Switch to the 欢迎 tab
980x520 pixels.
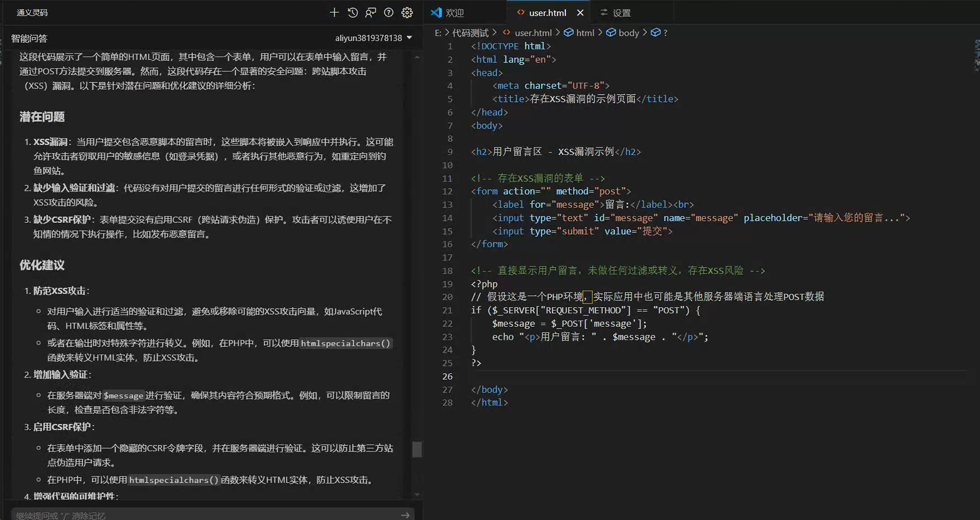pos(454,13)
